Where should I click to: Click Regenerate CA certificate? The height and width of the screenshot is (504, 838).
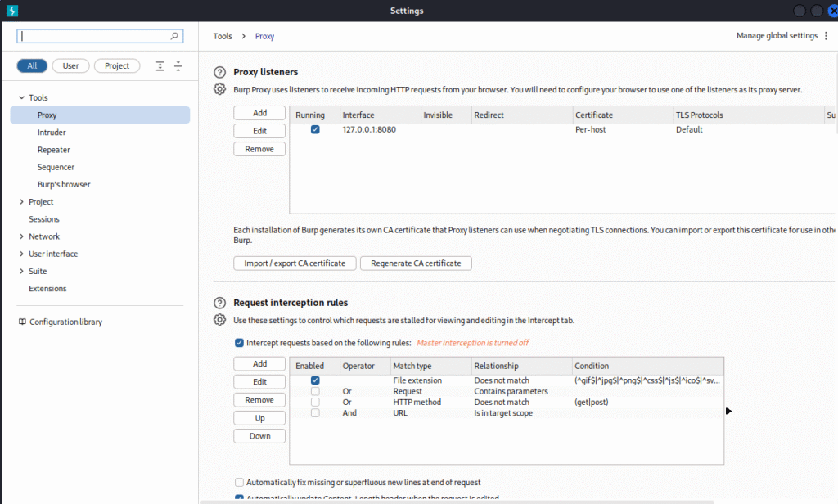(x=416, y=263)
